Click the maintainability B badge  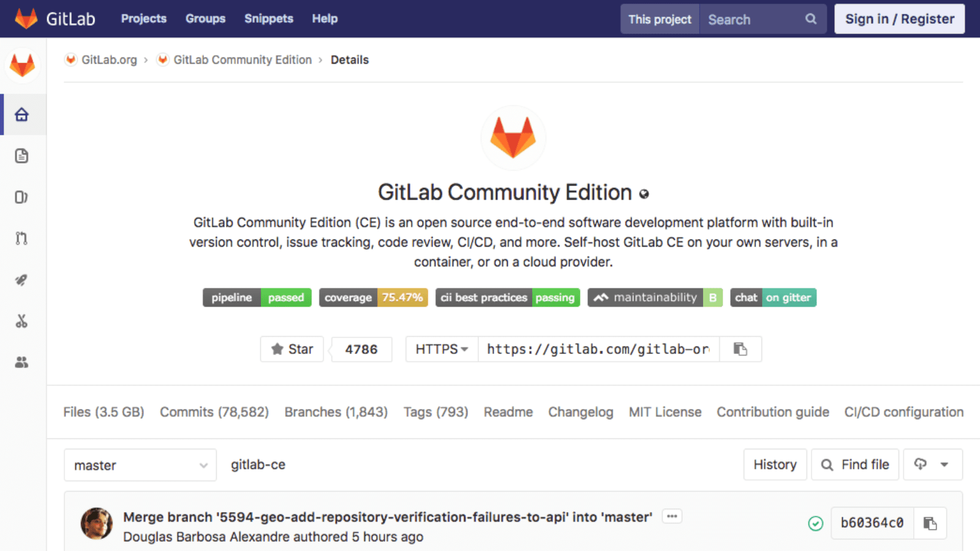tap(655, 298)
